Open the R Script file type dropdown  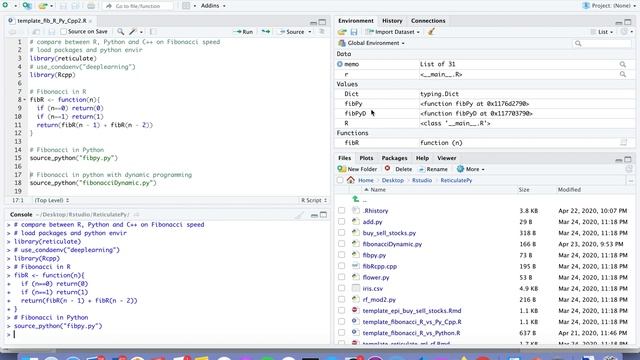314,200
